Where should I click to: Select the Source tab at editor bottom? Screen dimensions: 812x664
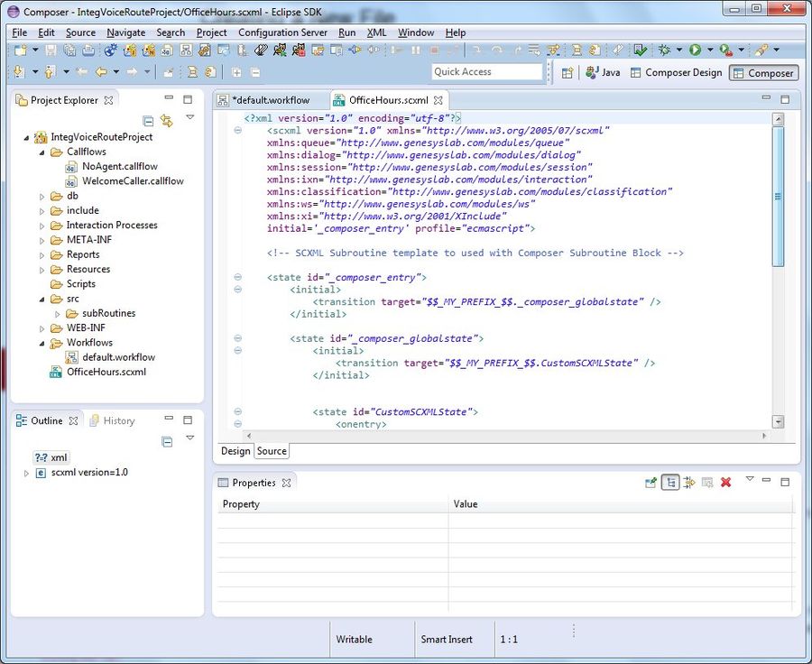272,451
